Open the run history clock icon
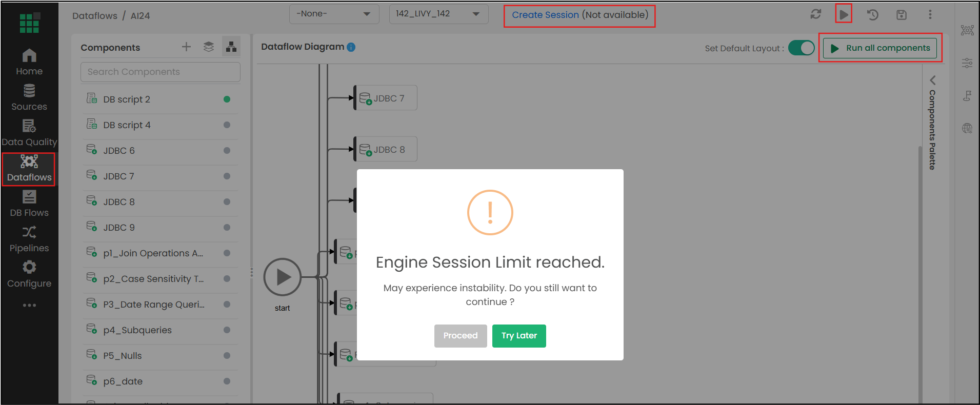The height and width of the screenshot is (405, 980). pos(872,15)
